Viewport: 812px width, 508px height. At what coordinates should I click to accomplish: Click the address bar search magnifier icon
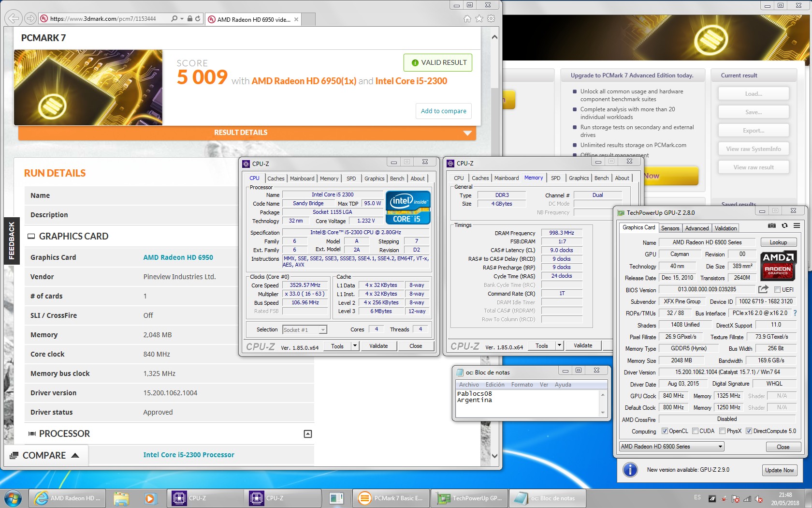[x=174, y=19]
